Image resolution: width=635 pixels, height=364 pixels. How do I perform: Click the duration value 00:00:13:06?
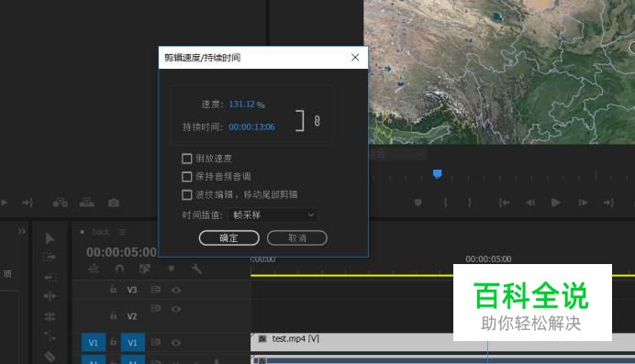click(251, 127)
